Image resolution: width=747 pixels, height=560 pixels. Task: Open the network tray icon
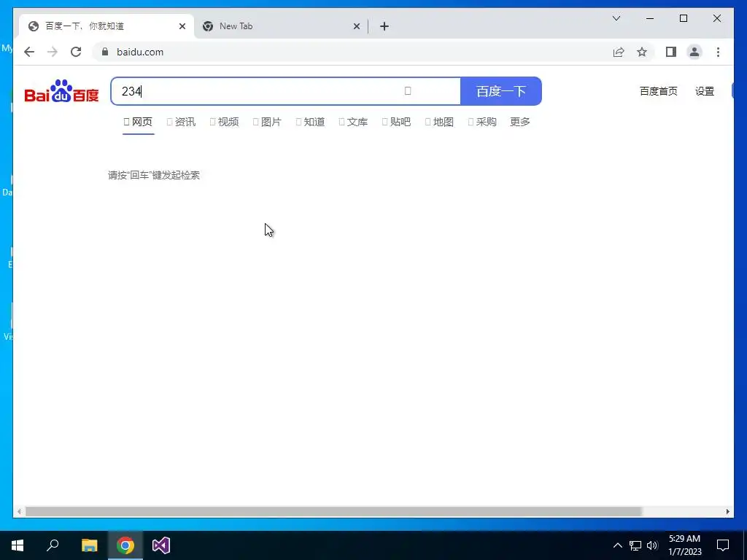coord(635,545)
